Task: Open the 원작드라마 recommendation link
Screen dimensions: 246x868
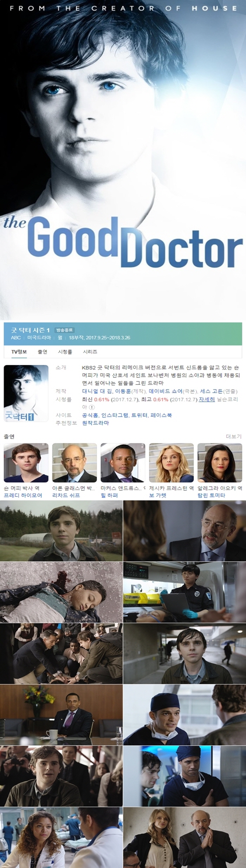Action: [x=96, y=423]
